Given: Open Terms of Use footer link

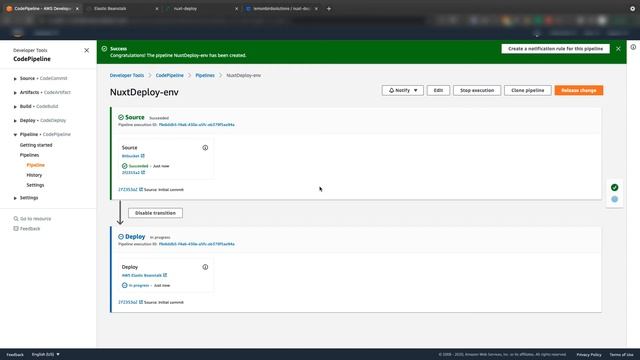Looking at the screenshot, I should point(621,355).
